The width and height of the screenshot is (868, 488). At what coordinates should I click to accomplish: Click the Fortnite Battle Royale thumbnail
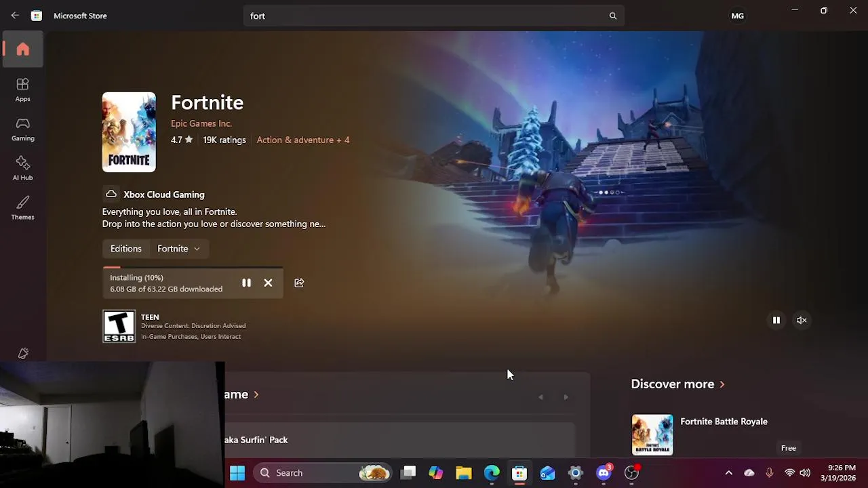(x=652, y=435)
